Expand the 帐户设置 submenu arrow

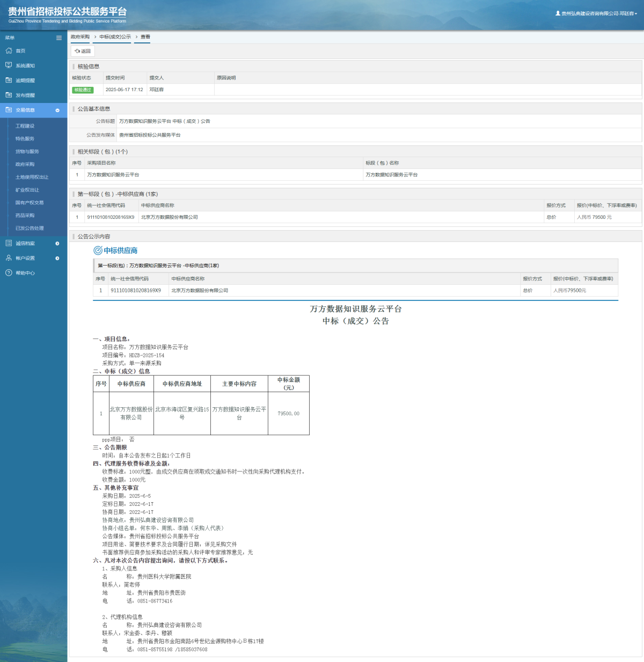coord(57,258)
